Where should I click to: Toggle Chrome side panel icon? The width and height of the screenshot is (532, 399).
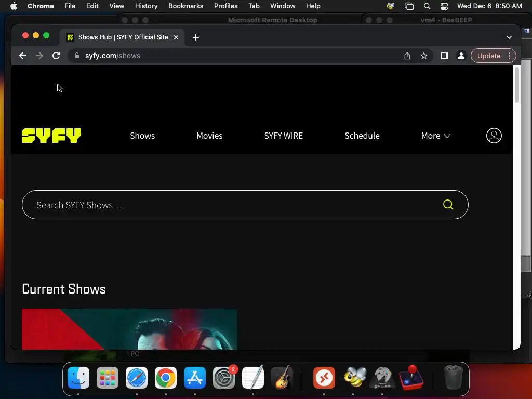pyautogui.click(x=445, y=56)
